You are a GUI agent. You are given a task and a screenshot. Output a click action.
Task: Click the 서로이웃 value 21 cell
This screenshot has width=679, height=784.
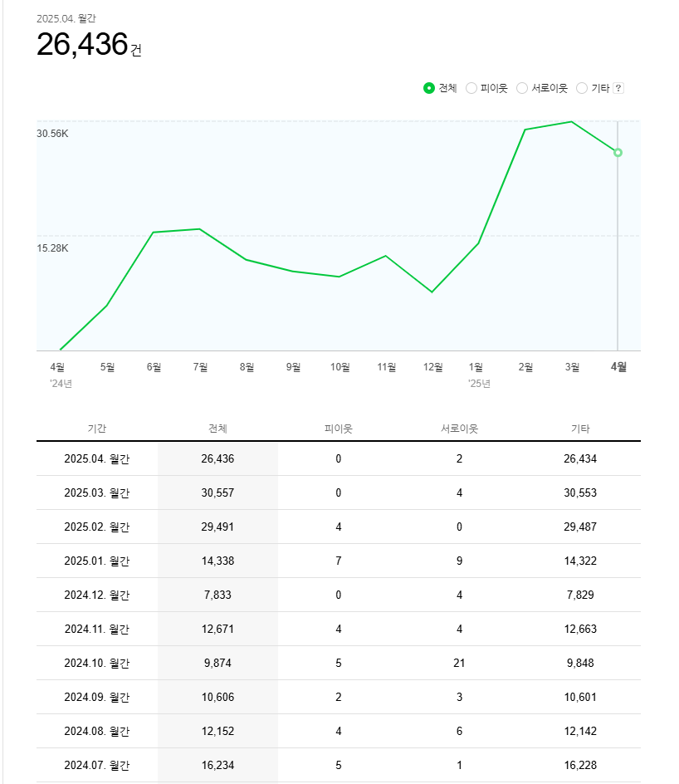pos(459,663)
